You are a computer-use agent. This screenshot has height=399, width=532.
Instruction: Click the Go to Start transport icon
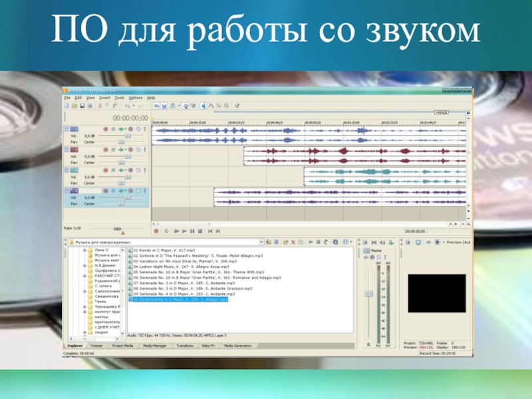point(209,231)
